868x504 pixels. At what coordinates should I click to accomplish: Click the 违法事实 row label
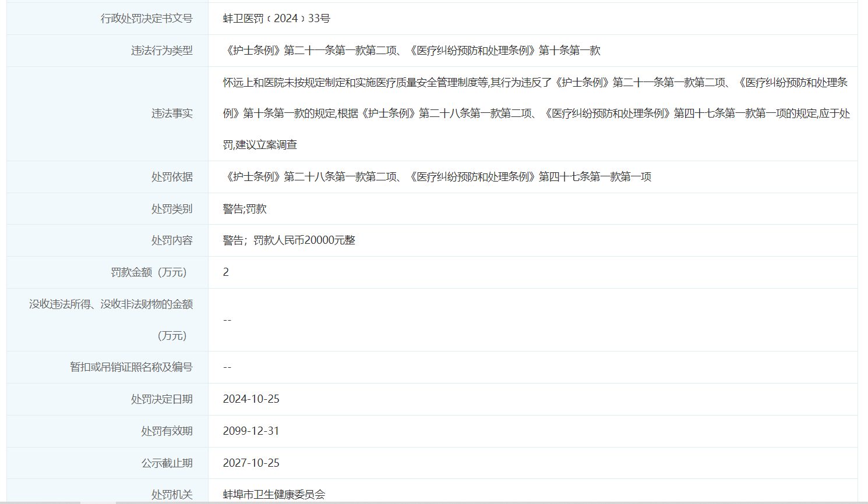click(172, 113)
